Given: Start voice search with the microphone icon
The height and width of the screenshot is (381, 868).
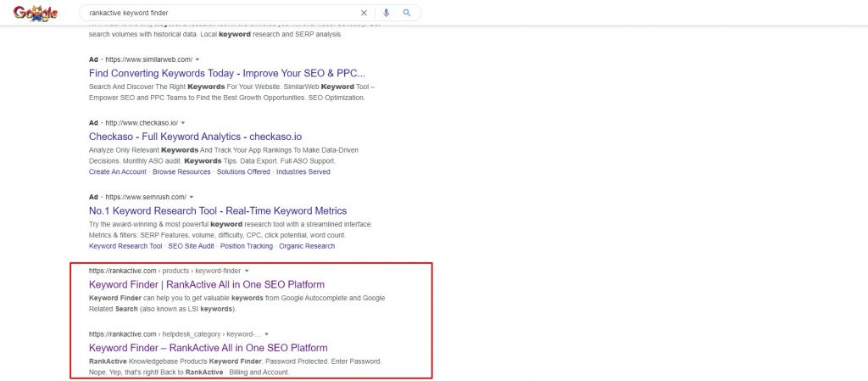Looking at the screenshot, I should pos(387,13).
